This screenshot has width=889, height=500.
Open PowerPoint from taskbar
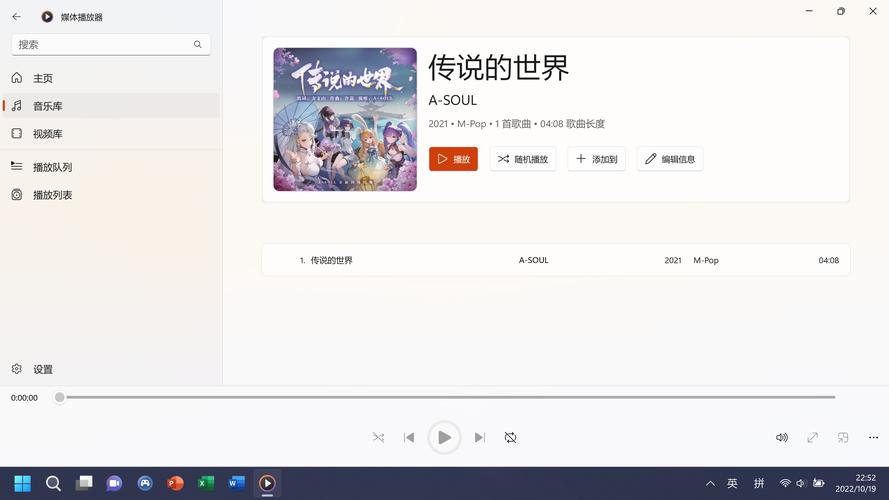click(x=176, y=483)
